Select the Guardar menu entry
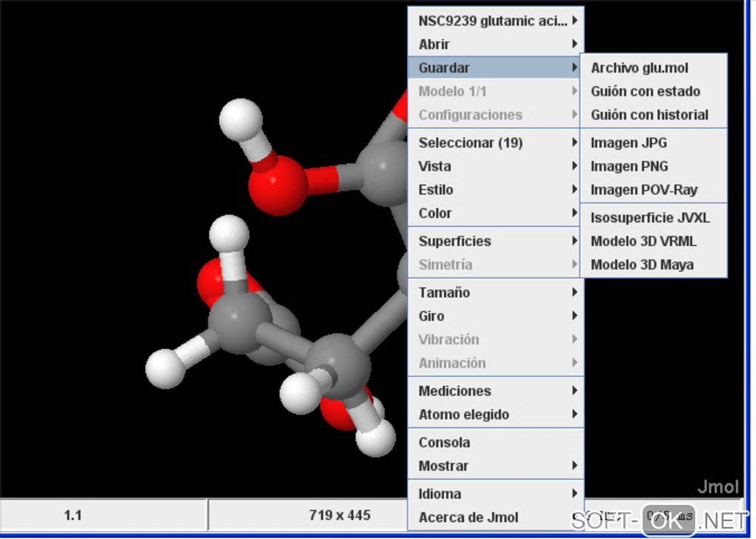The height and width of the screenshot is (539, 756). point(494,67)
